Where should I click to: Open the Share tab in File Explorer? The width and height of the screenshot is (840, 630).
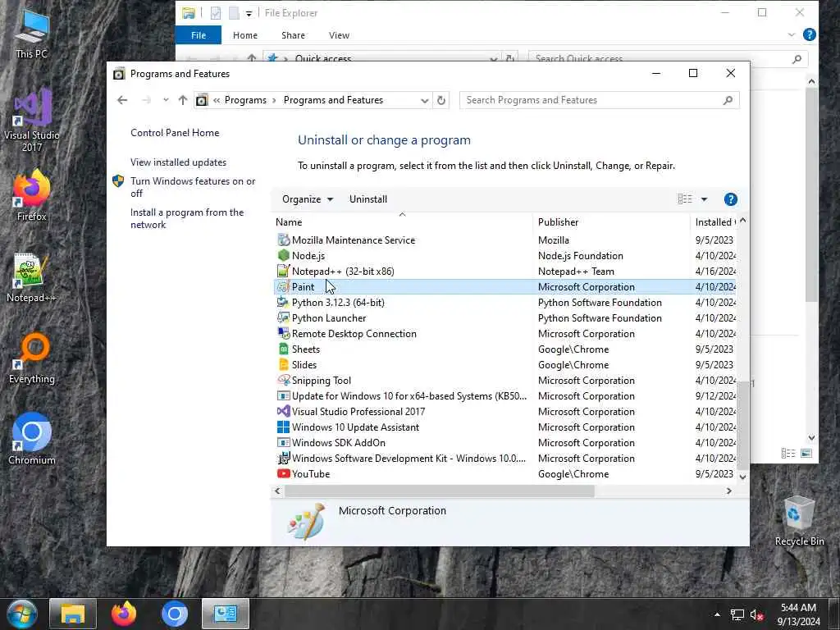click(293, 35)
